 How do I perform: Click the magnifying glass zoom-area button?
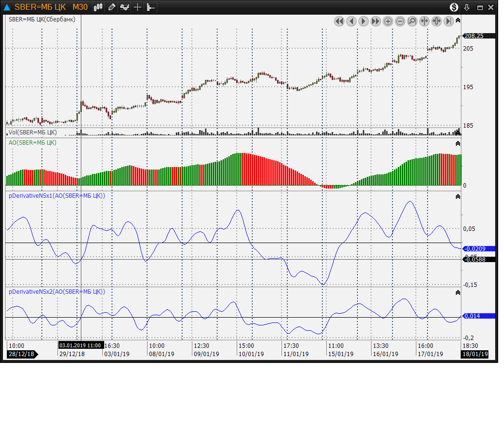pos(412,21)
